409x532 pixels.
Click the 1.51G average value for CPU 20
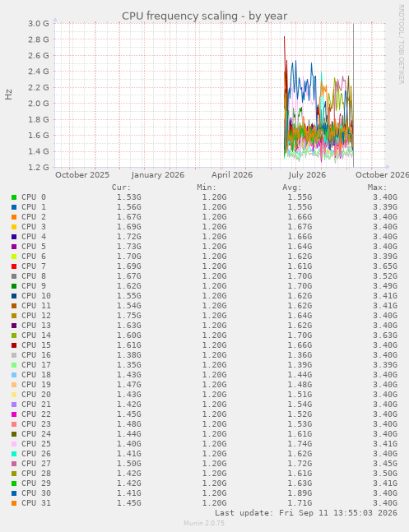click(x=300, y=395)
